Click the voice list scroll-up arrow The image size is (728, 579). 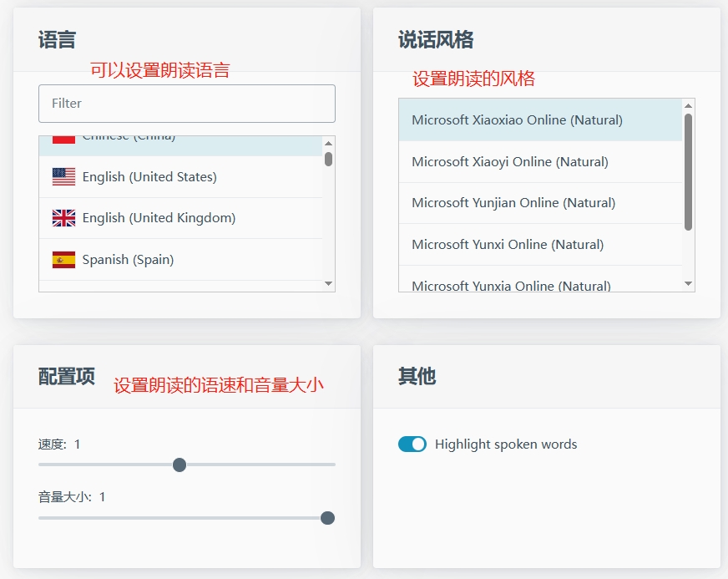coord(689,106)
